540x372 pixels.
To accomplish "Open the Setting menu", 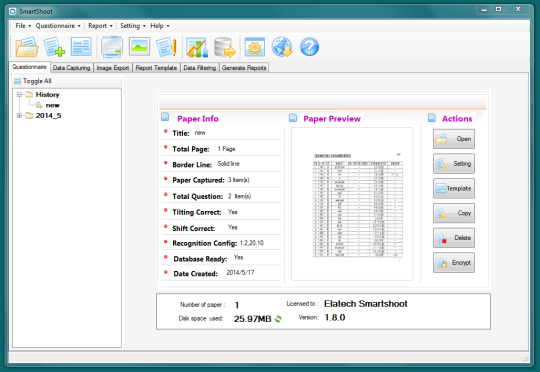I will coord(133,26).
